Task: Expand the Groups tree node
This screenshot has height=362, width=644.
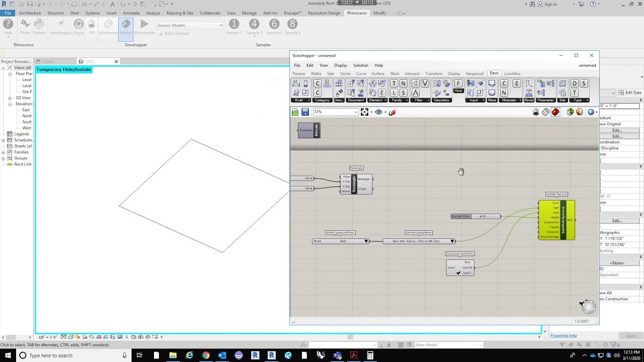Action: coord(4,158)
